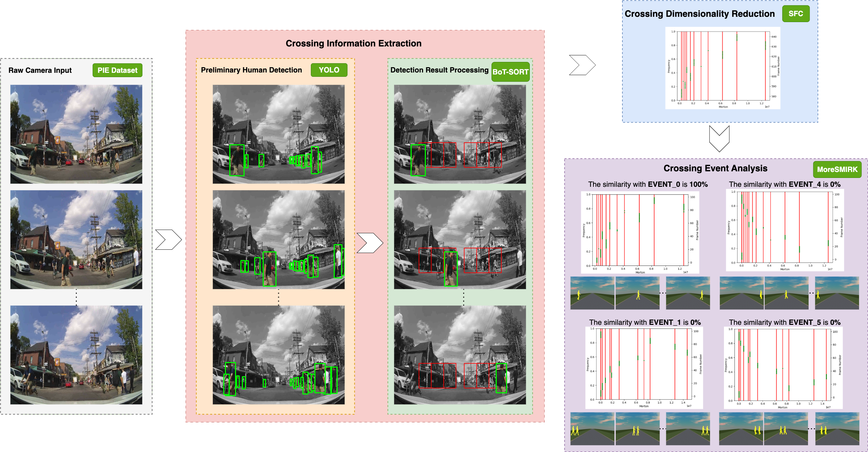This screenshot has width=868, height=452.
Task: Click the EVENT_0 similarity plot
Action: (x=640, y=232)
